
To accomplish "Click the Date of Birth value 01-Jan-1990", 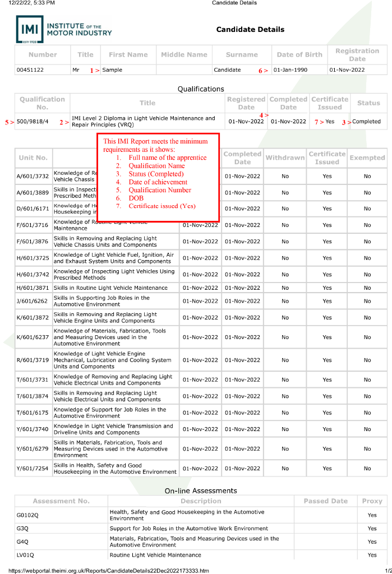I will pyautogui.click(x=290, y=70).
